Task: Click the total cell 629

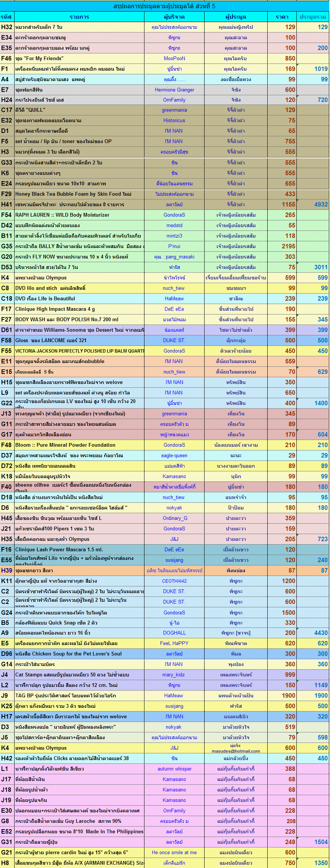Action: pos(313,372)
